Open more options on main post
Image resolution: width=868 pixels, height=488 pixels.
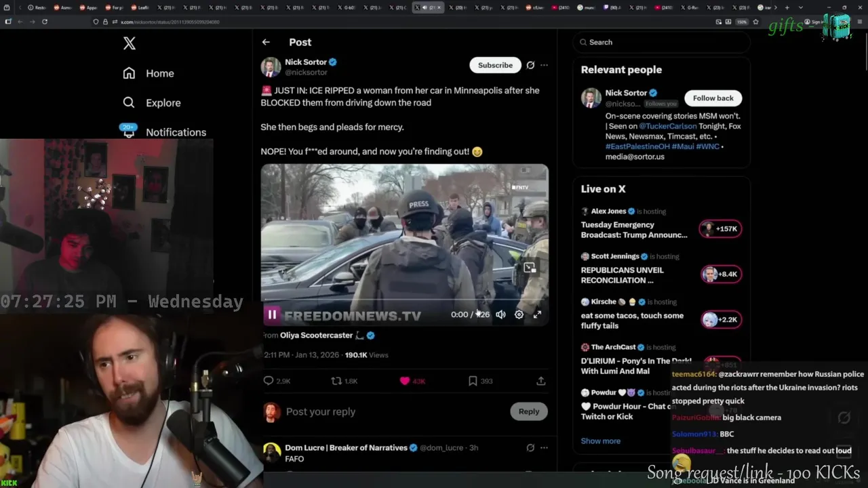[x=544, y=65]
